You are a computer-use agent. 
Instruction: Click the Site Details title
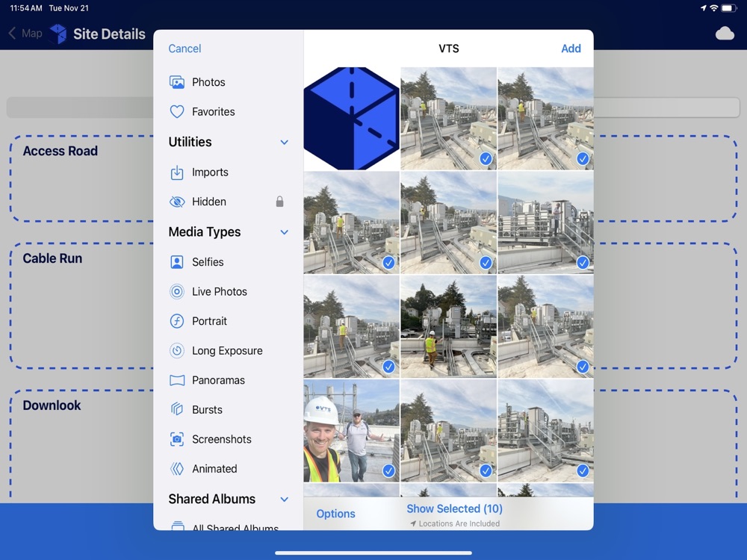click(109, 34)
